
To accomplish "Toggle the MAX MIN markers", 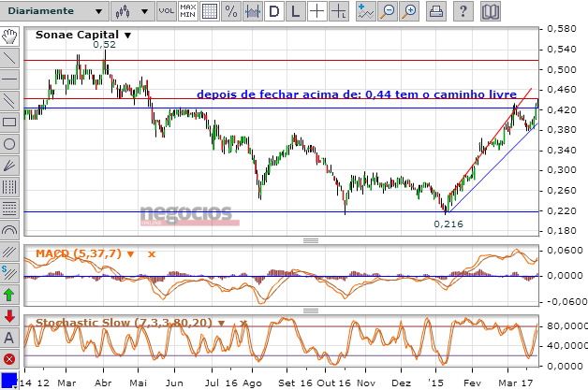I will pos(188,11).
